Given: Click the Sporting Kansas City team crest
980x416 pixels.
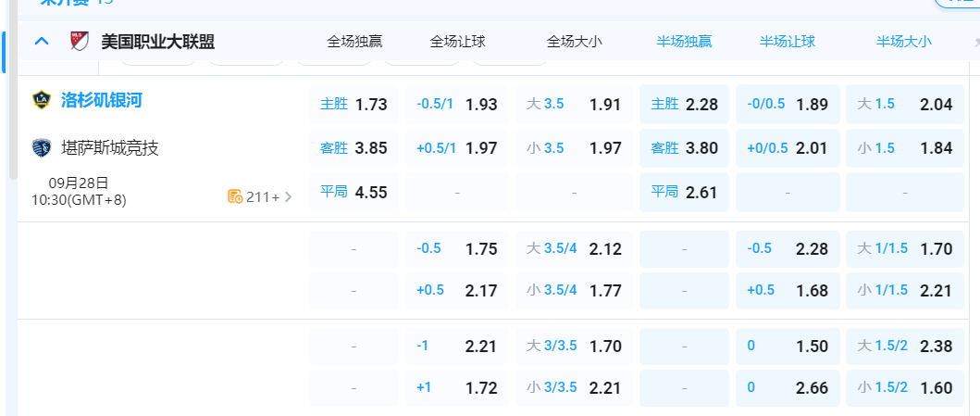Looking at the screenshot, I should 41,148.
